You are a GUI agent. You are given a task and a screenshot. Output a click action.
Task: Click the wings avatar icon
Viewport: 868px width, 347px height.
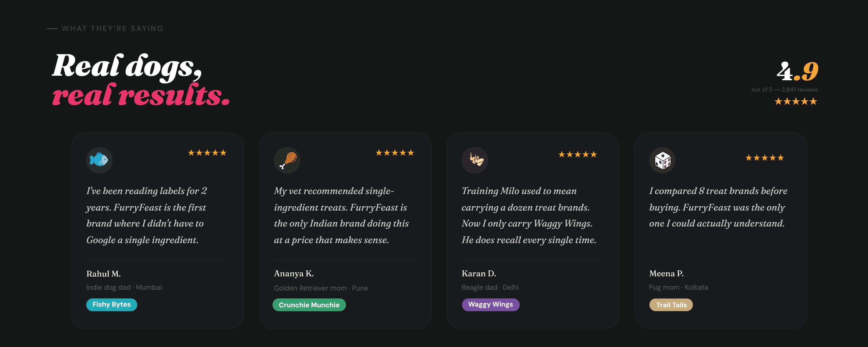474,160
